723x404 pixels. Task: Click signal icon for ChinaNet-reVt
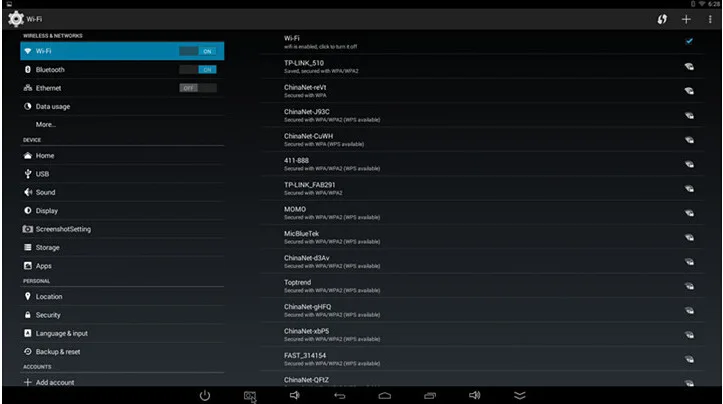(689, 91)
